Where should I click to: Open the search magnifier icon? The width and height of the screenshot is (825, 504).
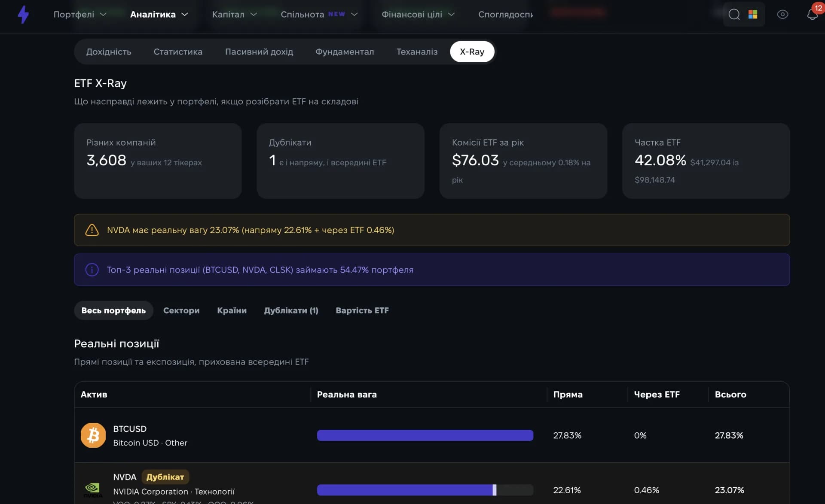click(x=734, y=15)
